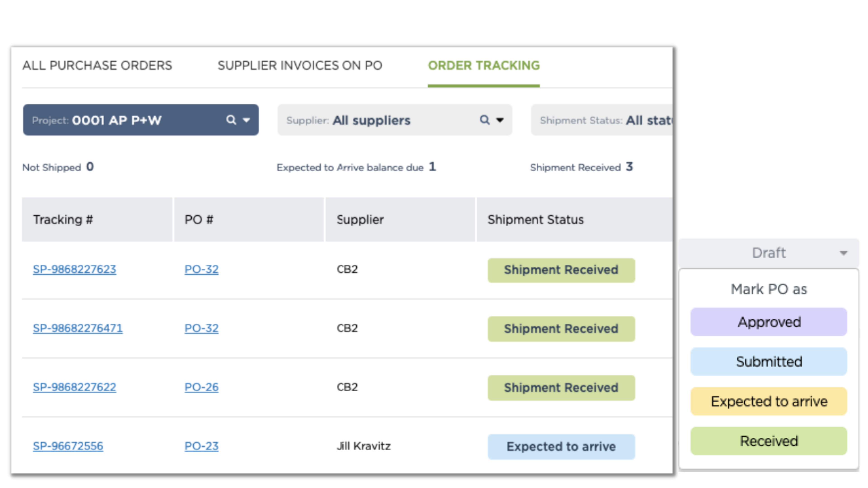
Task: Mark PO as Submitted
Action: [769, 362]
